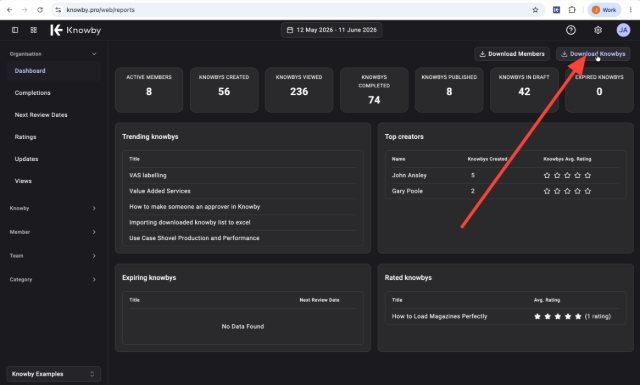Bookmark page with star icon
Screen dimensions: 640x385
pyautogui.click(x=535, y=10)
